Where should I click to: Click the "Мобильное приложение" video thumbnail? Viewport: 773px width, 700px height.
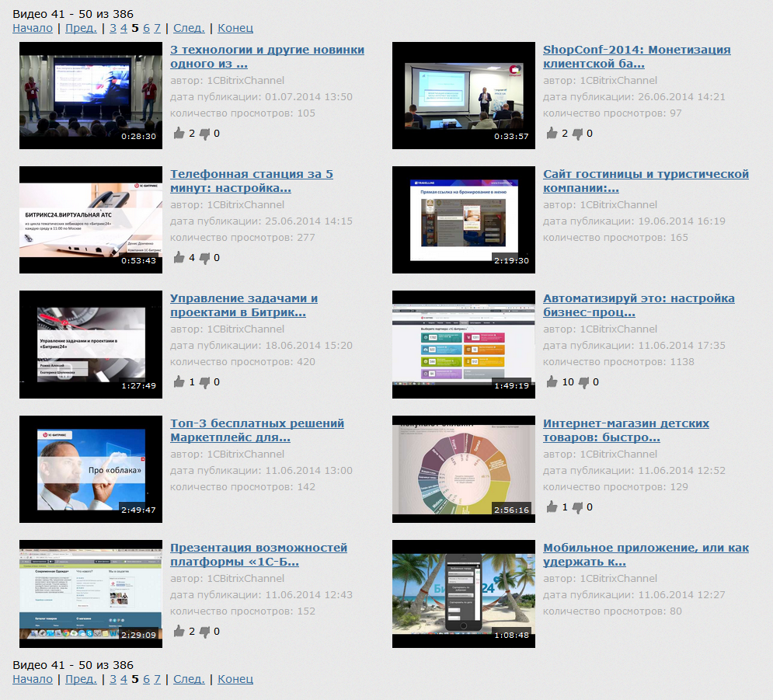pos(463,593)
